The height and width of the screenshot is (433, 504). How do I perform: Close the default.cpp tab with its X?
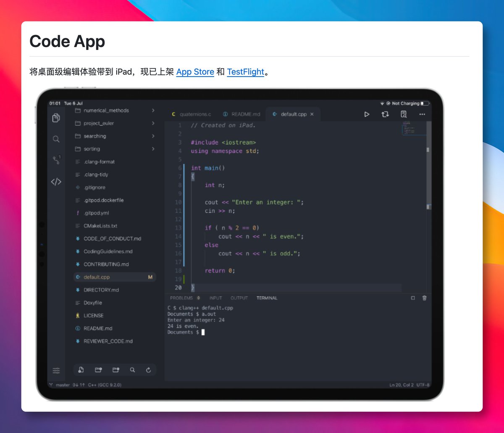coord(312,114)
